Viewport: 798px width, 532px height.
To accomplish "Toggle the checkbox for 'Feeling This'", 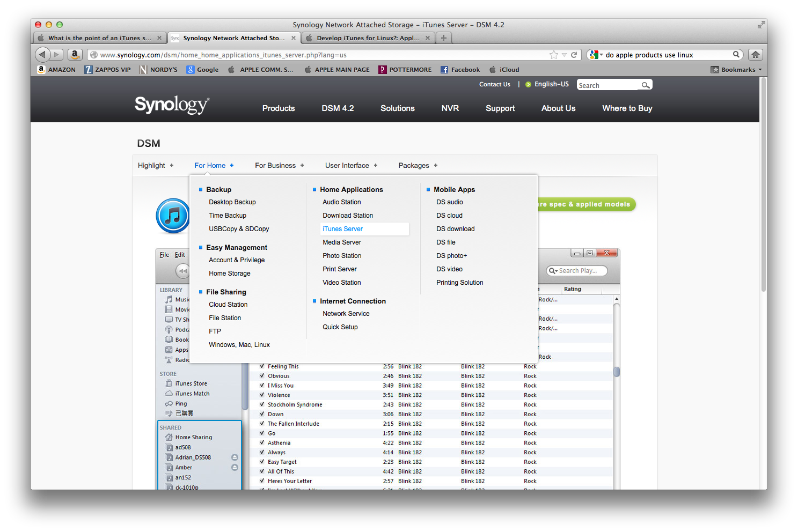I will 262,366.
